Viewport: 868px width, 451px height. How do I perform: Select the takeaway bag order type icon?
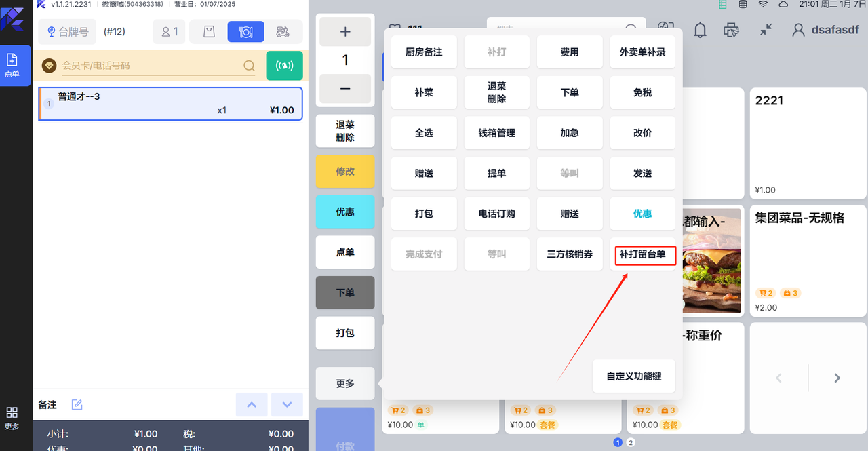click(209, 32)
